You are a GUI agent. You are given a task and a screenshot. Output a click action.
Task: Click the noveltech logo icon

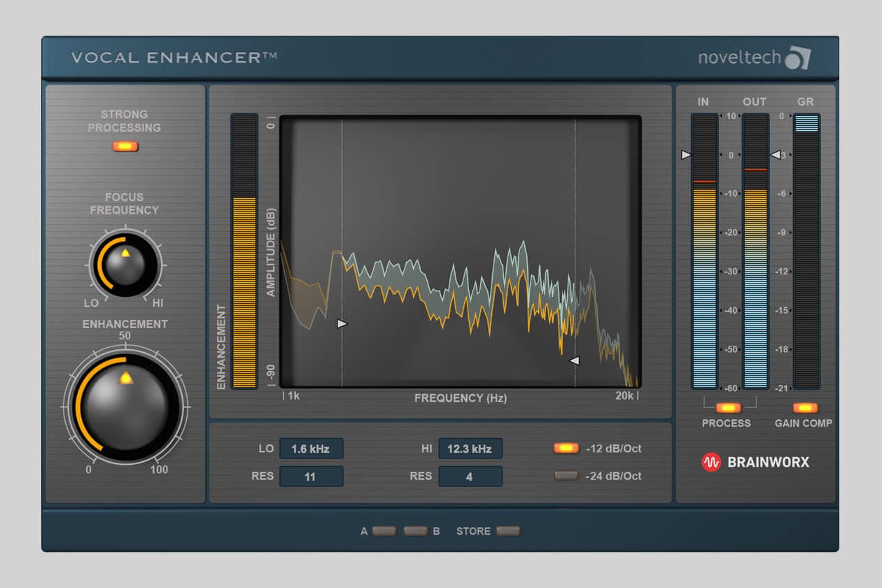(x=797, y=57)
